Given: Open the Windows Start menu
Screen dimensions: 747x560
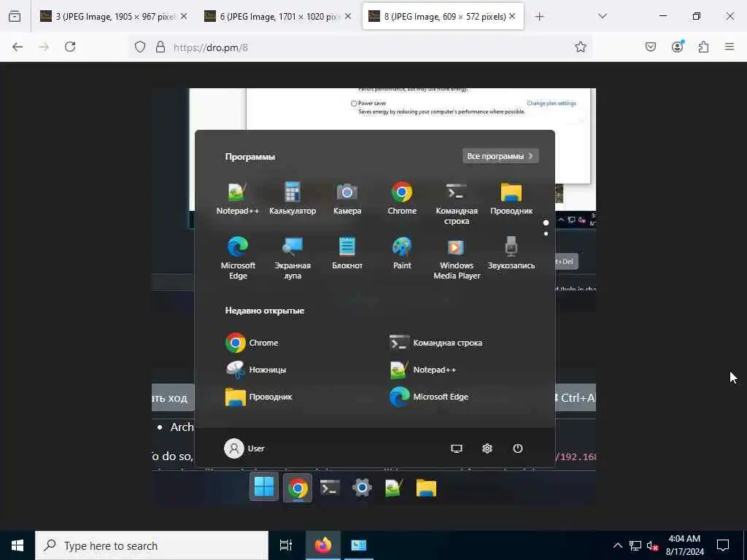Looking at the screenshot, I should [x=18, y=545].
